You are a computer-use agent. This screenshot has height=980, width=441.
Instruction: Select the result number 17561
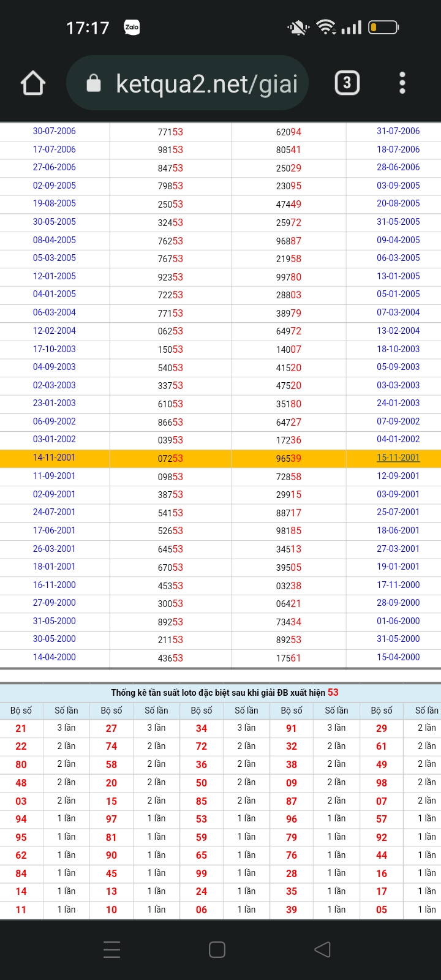click(288, 658)
